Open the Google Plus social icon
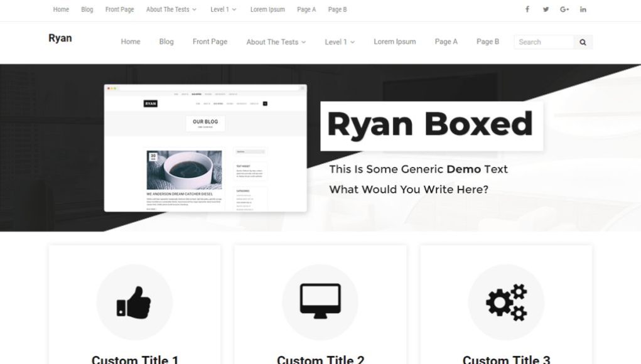 point(564,9)
